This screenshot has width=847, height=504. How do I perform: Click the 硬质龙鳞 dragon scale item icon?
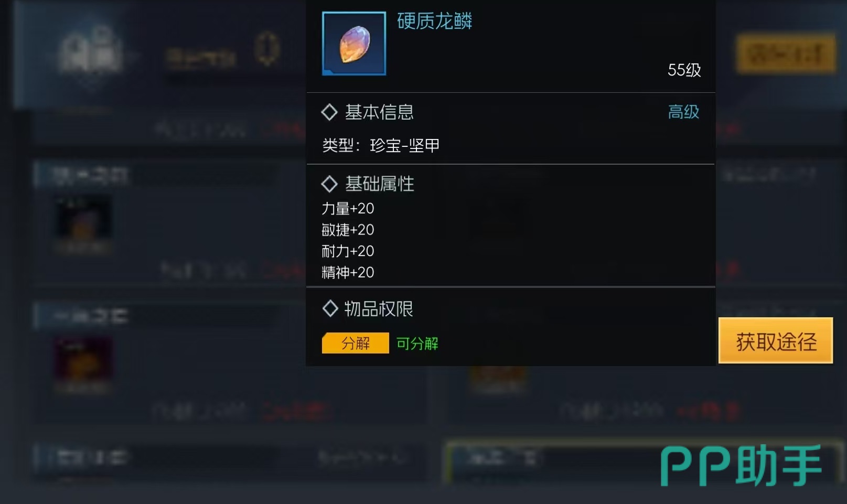[x=354, y=44]
